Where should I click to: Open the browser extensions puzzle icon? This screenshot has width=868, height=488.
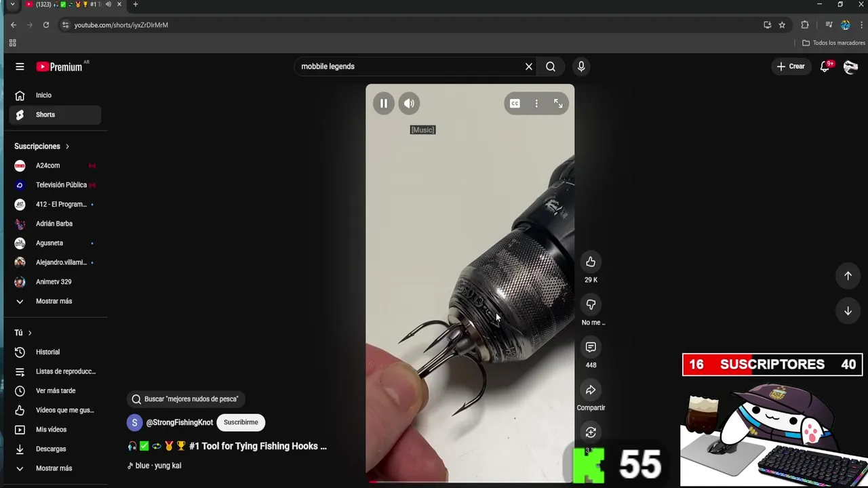[x=805, y=25]
